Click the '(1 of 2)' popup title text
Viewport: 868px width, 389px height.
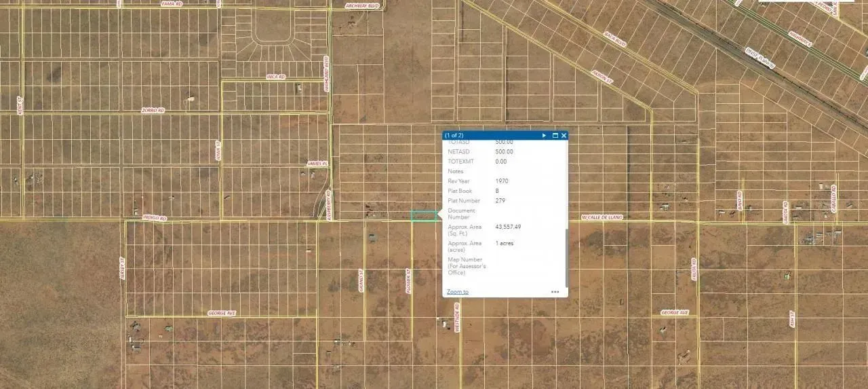[454, 135]
